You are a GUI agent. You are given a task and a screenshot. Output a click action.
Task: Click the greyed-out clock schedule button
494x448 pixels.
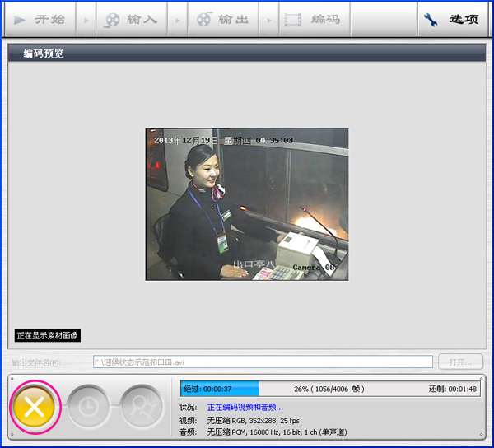[89, 407]
